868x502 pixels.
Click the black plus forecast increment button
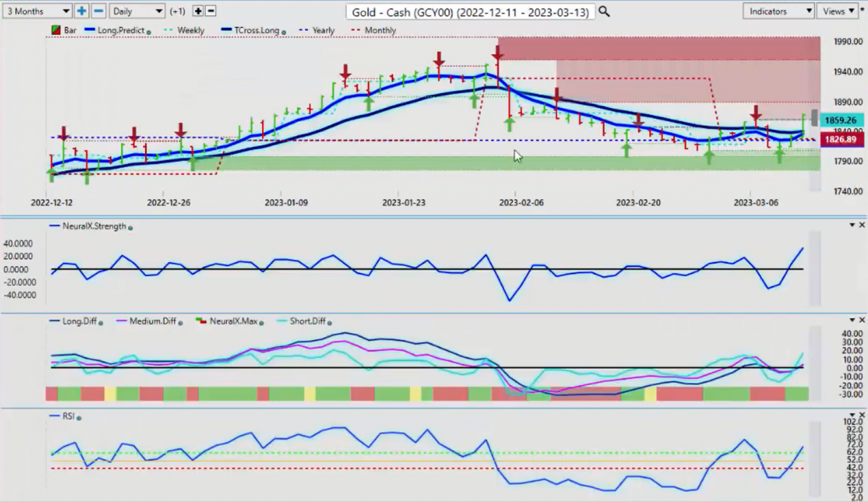click(198, 11)
